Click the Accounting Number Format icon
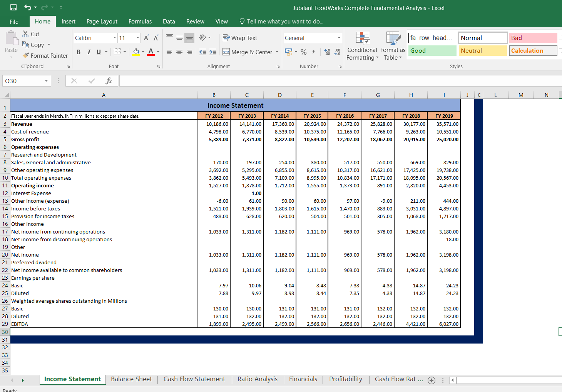This screenshot has width=562, height=392. (x=288, y=52)
